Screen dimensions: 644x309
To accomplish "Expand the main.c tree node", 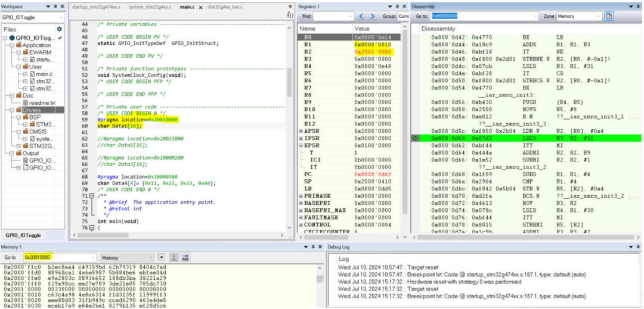I will (26, 74).
